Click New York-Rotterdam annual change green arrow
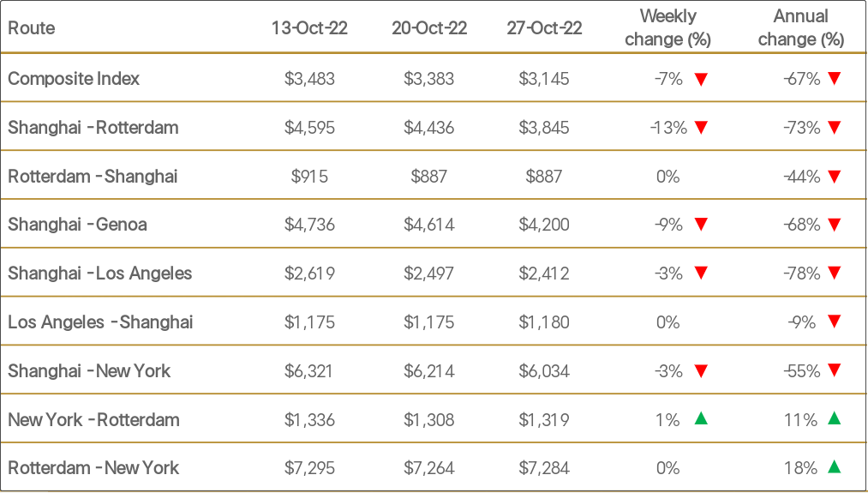Viewport: 868px width, 493px height. pos(835,419)
